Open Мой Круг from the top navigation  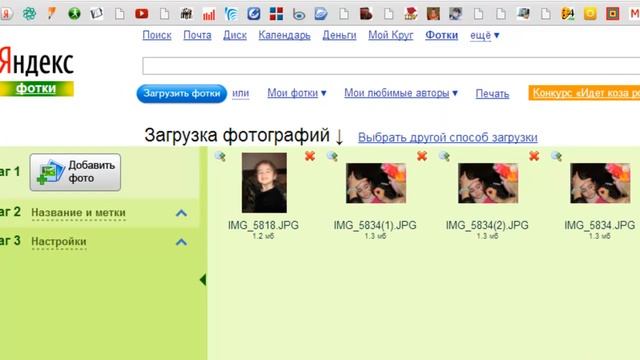pos(391,36)
